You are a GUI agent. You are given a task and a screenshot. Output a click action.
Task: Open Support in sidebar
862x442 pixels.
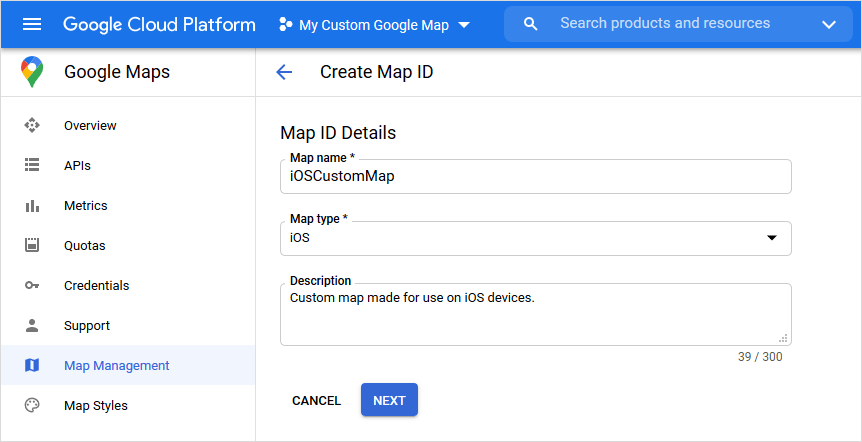click(x=128, y=325)
